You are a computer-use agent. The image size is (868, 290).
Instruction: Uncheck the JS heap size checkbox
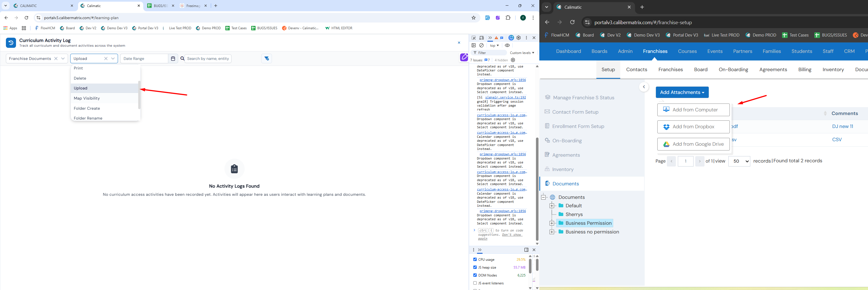coord(475,267)
